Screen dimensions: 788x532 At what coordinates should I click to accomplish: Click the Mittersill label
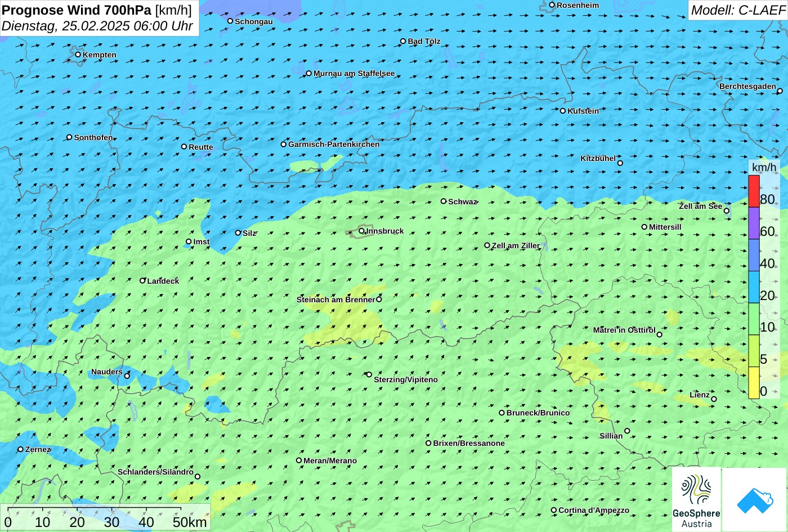[665, 227]
